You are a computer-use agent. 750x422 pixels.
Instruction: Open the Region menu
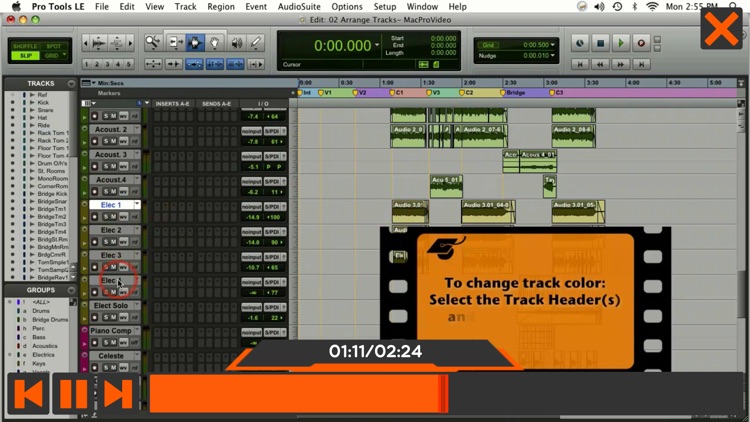click(x=221, y=7)
